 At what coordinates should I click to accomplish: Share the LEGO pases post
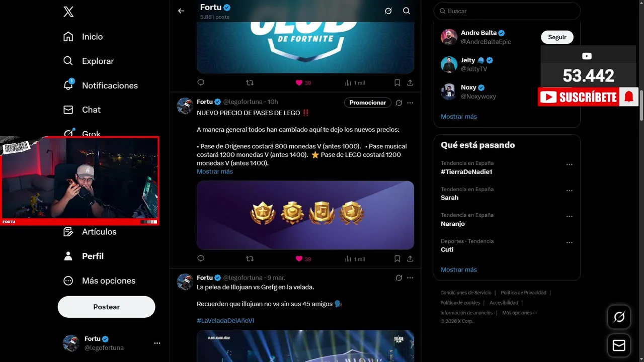coord(410,259)
